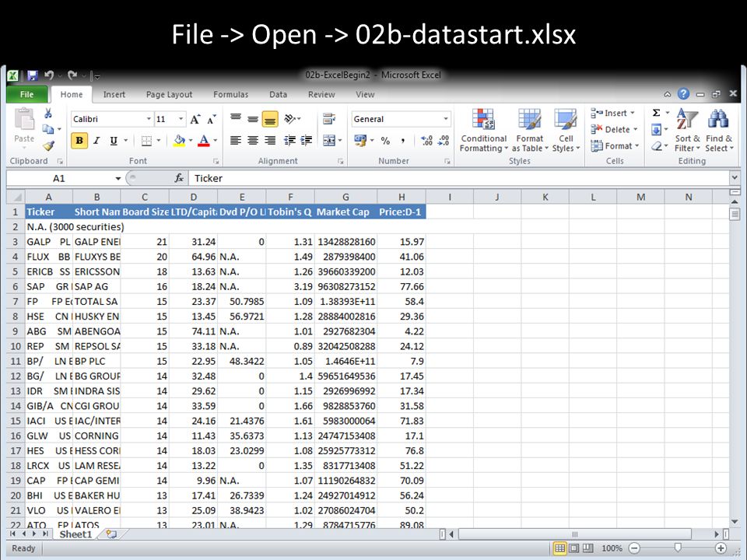Toggle Bold formatting button

click(79, 141)
